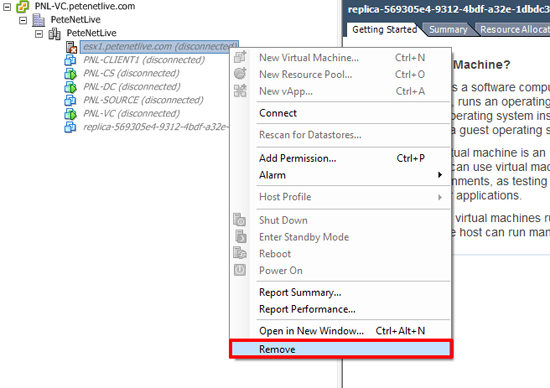This screenshot has height=388, width=550.
Task: Click the New Resource Pool menu icon
Action: pos(240,74)
